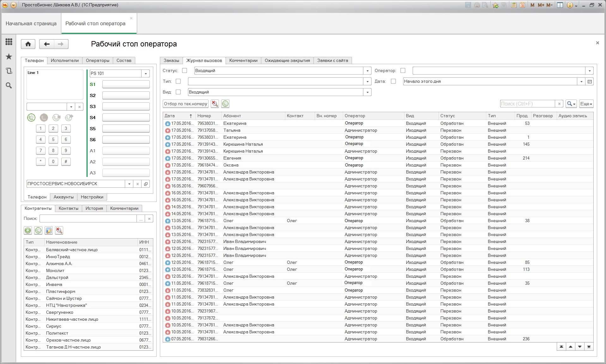Open the favorites star in sidebar

[9, 57]
